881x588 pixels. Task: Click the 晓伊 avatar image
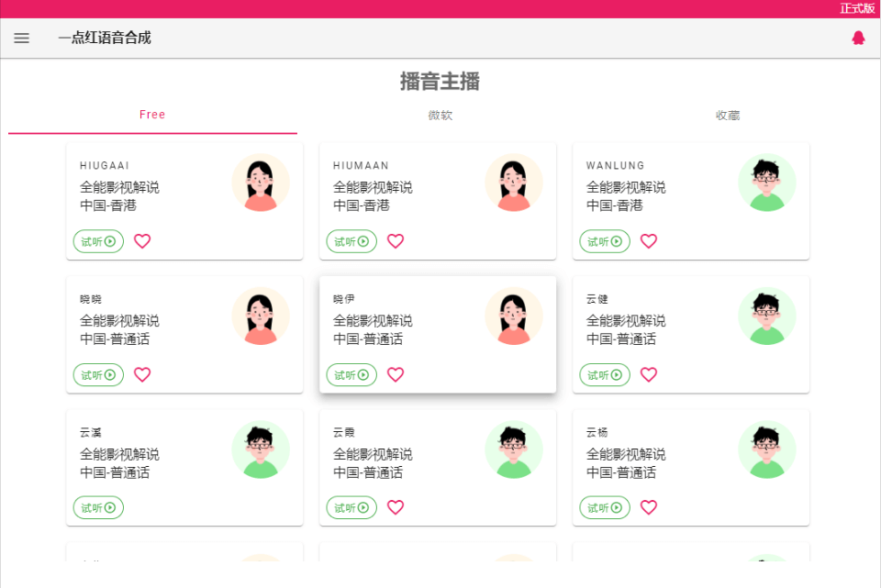[515, 316]
